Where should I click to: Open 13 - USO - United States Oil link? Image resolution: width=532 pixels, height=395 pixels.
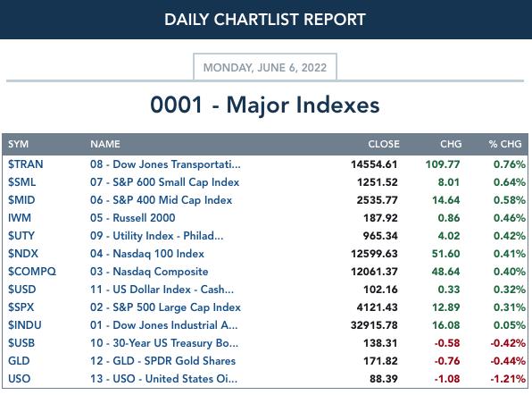click(163, 379)
